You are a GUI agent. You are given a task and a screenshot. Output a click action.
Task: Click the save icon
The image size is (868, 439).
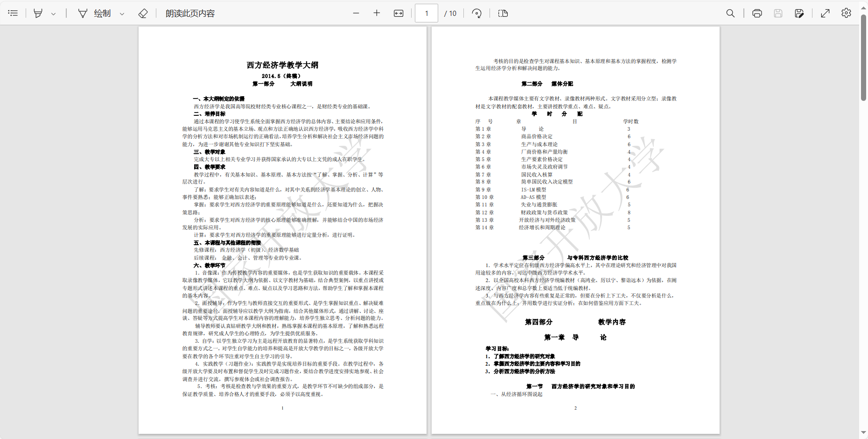[x=778, y=13]
